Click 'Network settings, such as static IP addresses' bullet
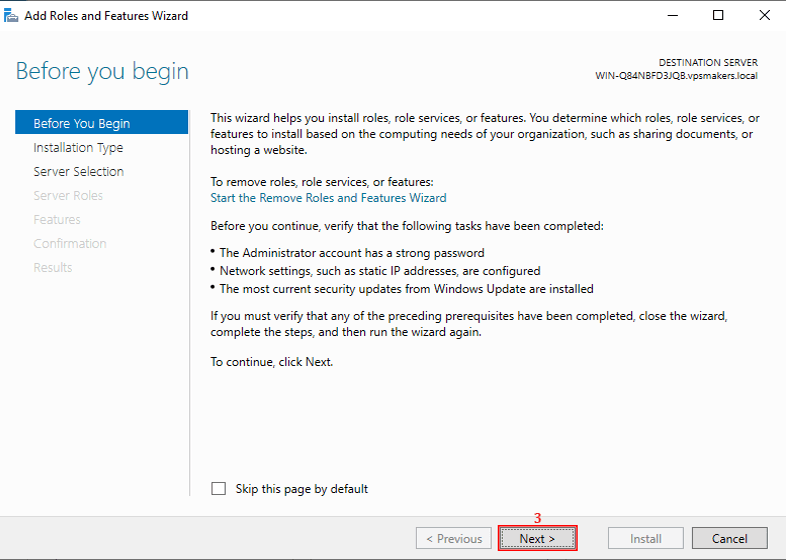 click(380, 271)
